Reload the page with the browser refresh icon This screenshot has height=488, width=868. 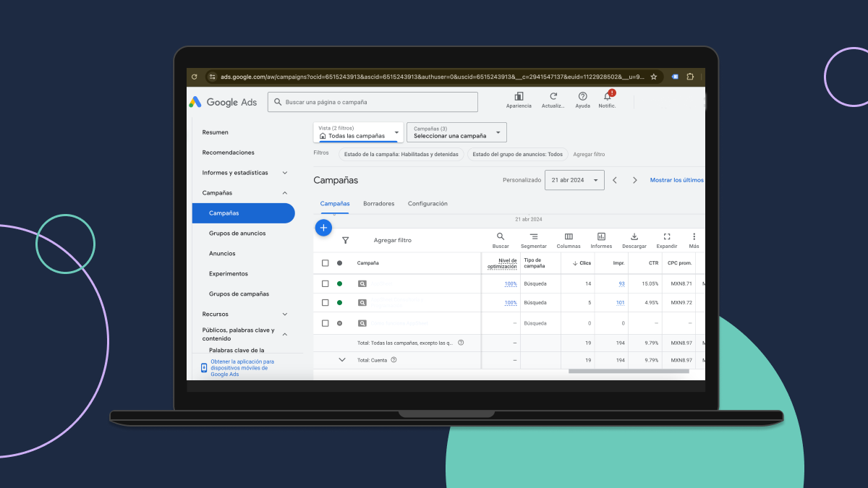[194, 77]
